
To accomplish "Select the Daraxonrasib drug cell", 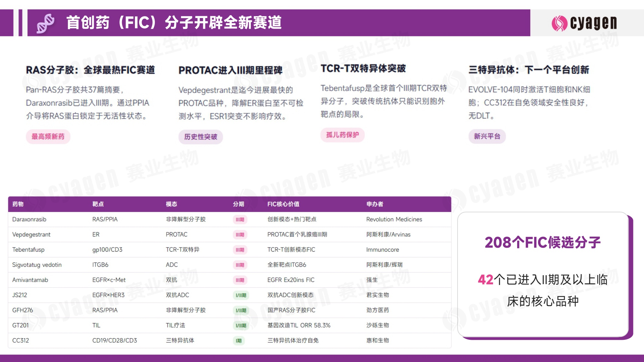I will pos(29,219).
